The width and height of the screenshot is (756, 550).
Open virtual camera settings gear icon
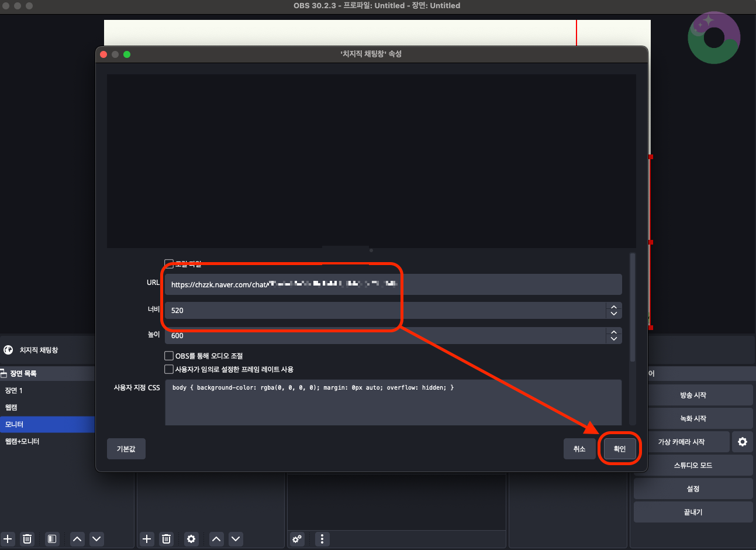coord(743,442)
